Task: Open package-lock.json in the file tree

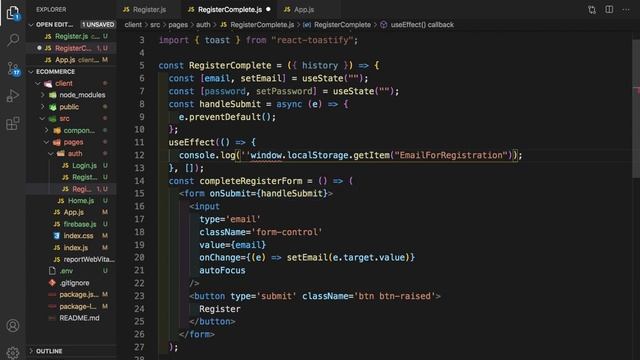Action: click(x=72, y=306)
